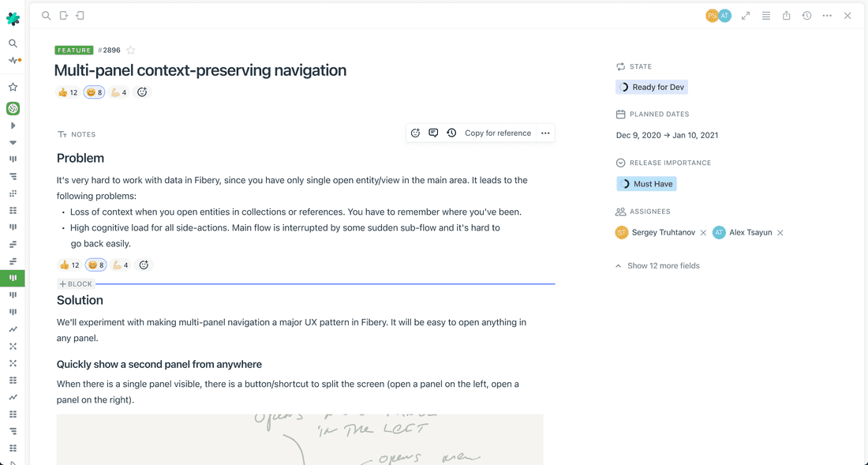Click the search icon in the top bar
The height and width of the screenshot is (465, 868).
47,16
